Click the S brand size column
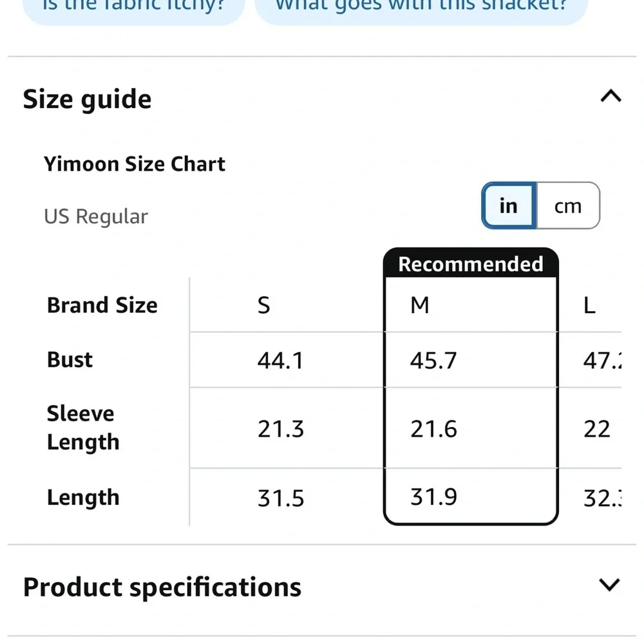This screenshot has width=644, height=644. pyautogui.click(x=264, y=305)
